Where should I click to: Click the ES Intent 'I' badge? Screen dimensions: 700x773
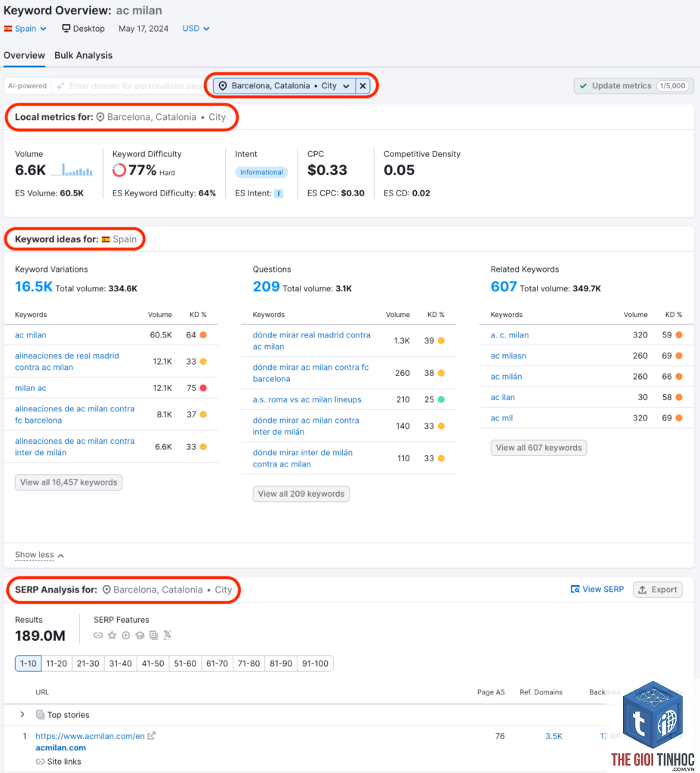(x=279, y=194)
